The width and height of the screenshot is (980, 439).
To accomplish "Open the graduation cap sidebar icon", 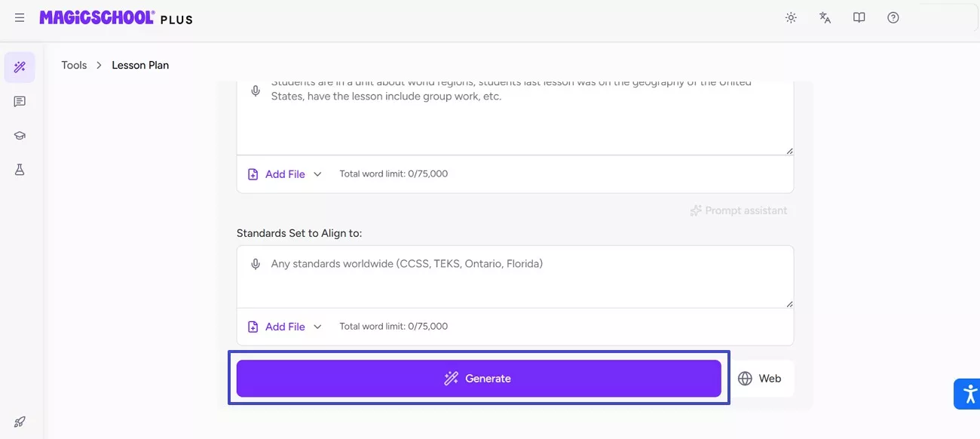I will point(20,136).
